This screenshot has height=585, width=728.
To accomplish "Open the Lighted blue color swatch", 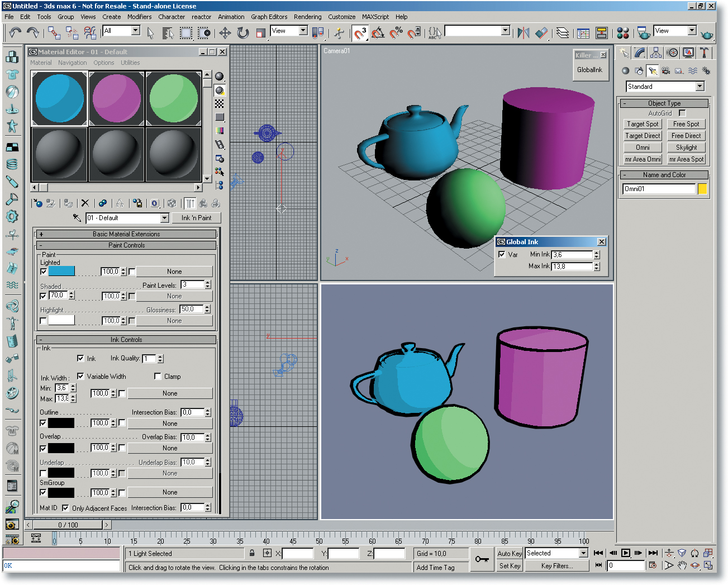I will point(61,272).
